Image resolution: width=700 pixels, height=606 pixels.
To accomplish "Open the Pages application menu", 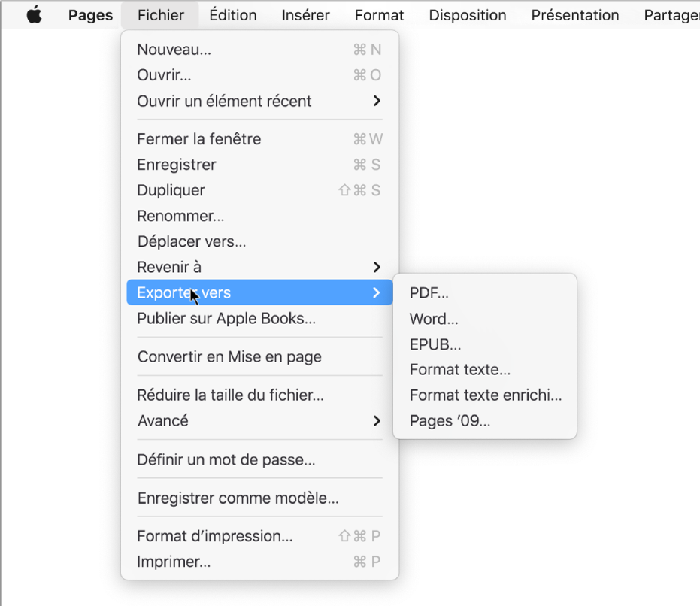I will coord(90,15).
